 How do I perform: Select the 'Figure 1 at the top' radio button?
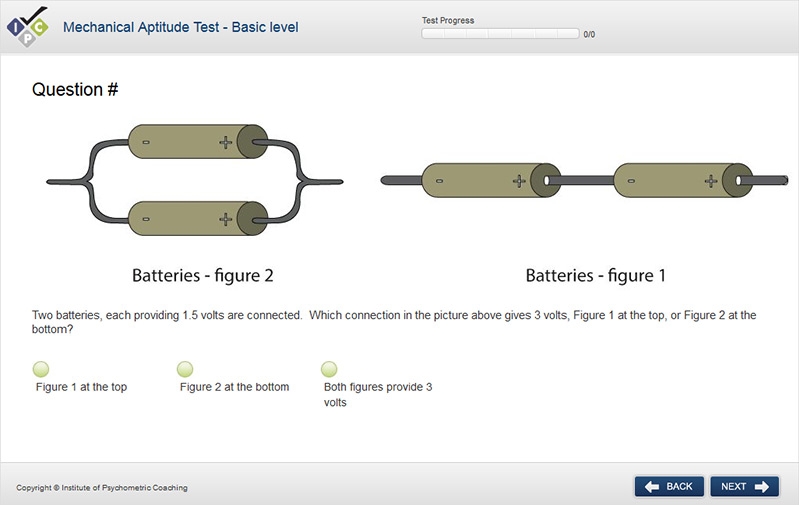41,370
